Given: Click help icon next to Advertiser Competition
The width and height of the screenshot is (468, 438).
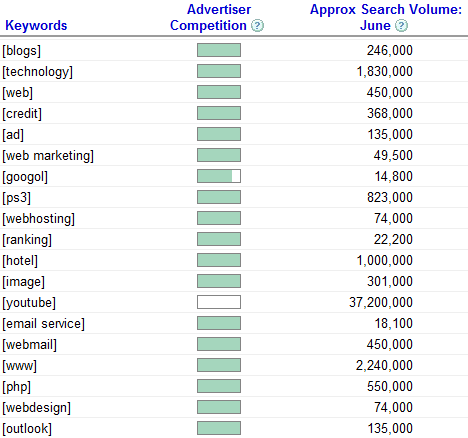Looking at the screenshot, I should pyautogui.click(x=257, y=26).
